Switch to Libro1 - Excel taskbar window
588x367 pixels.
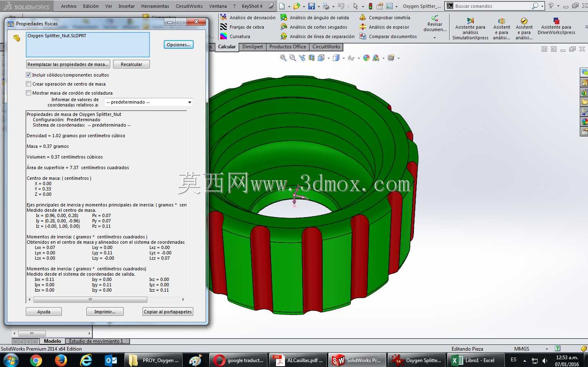[x=476, y=360]
